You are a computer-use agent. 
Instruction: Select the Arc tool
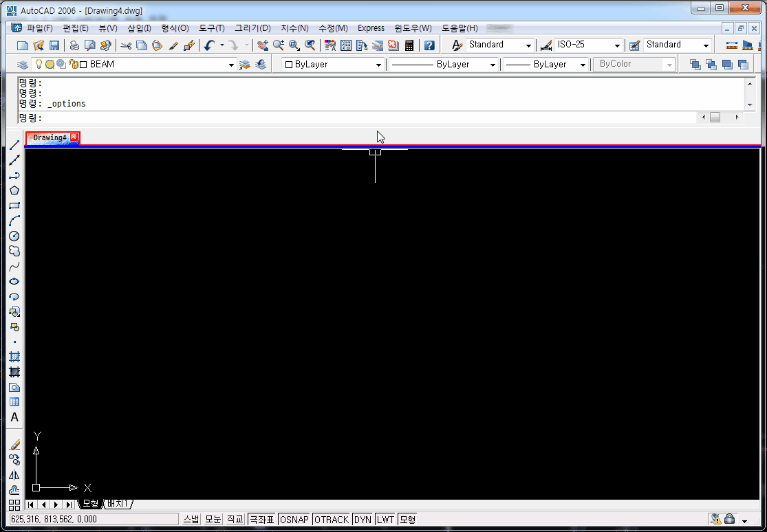click(14, 221)
